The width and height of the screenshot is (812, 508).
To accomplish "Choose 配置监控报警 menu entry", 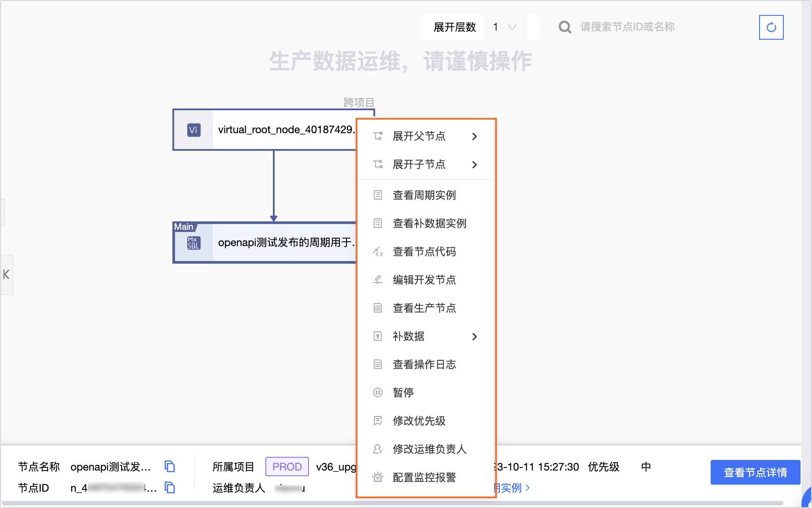I will (x=426, y=477).
